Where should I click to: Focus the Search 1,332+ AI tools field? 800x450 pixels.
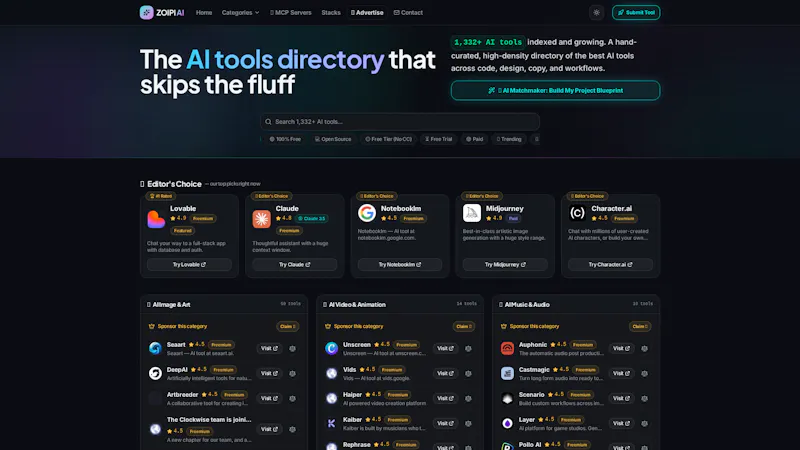[x=399, y=121]
